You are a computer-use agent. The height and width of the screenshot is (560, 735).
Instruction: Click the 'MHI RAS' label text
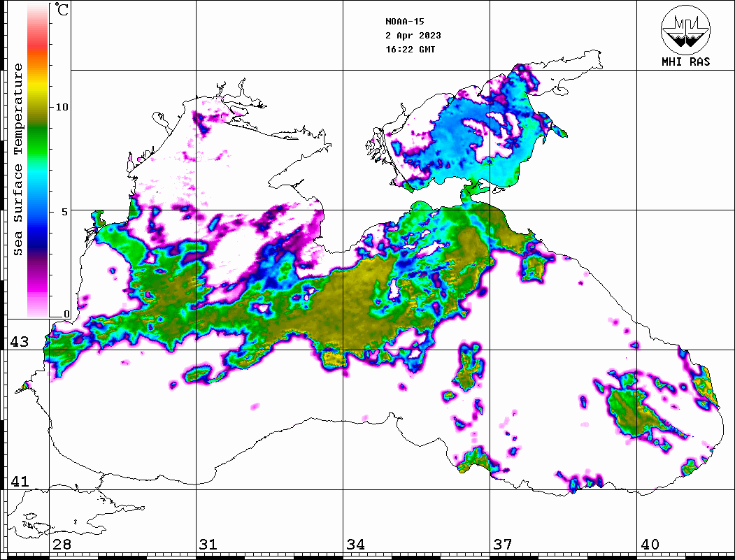click(685, 62)
